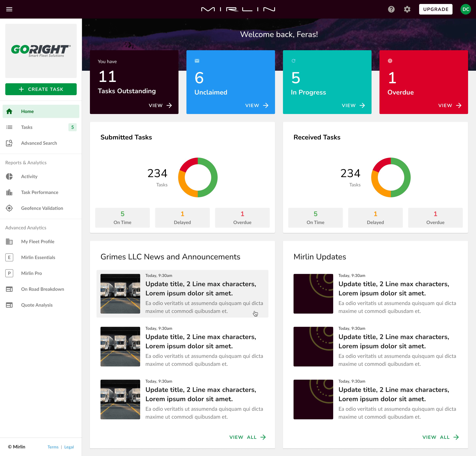Click the DC user avatar
This screenshot has width=476, height=456.
click(x=466, y=9)
